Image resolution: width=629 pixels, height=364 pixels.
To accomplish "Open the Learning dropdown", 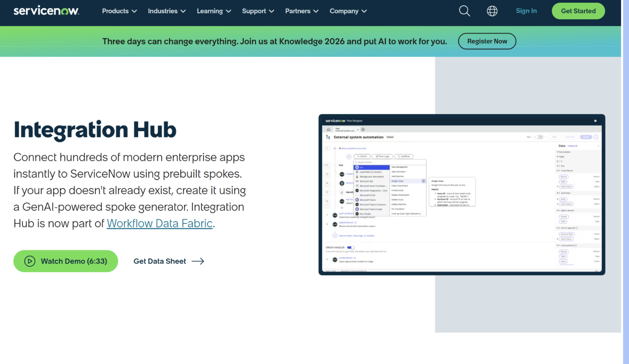I will (x=214, y=11).
